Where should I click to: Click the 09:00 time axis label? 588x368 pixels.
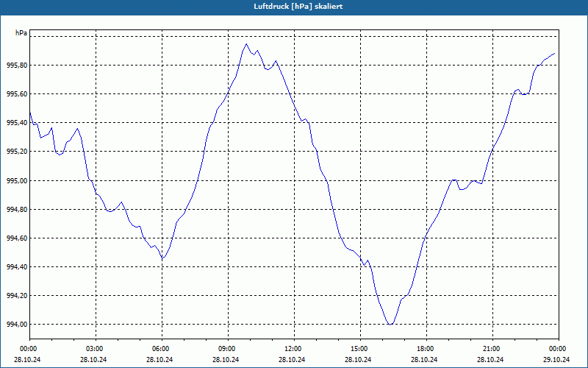[228, 349]
